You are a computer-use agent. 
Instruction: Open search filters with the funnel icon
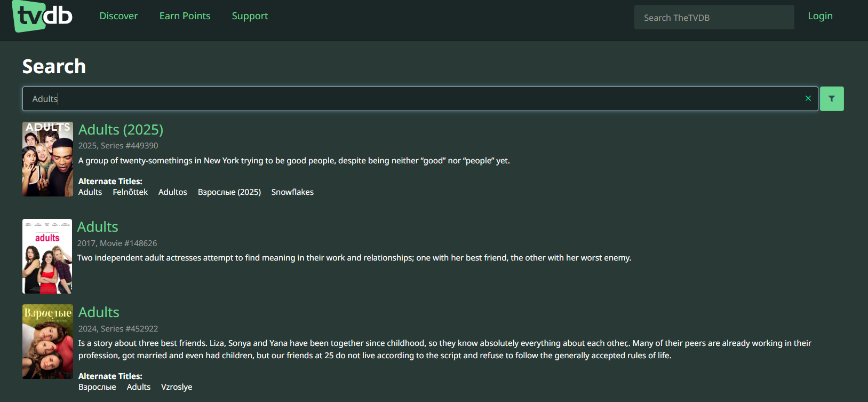pyautogui.click(x=831, y=99)
